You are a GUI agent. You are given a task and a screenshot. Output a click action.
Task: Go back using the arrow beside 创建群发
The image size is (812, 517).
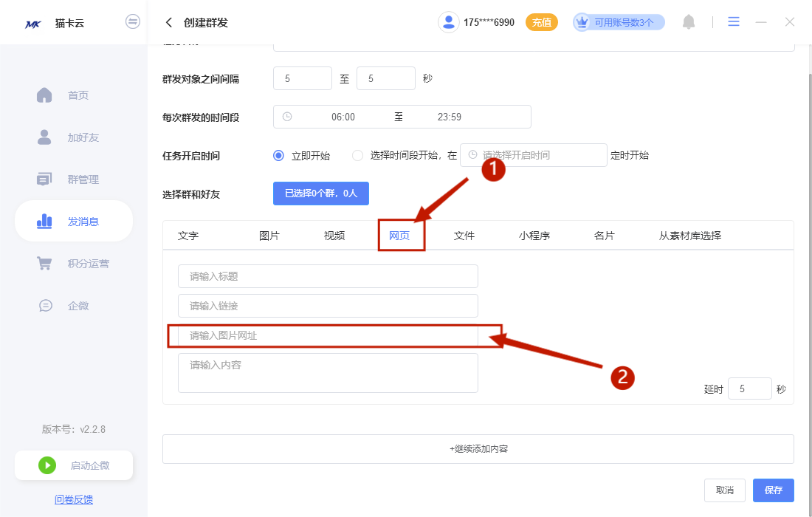pos(168,22)
